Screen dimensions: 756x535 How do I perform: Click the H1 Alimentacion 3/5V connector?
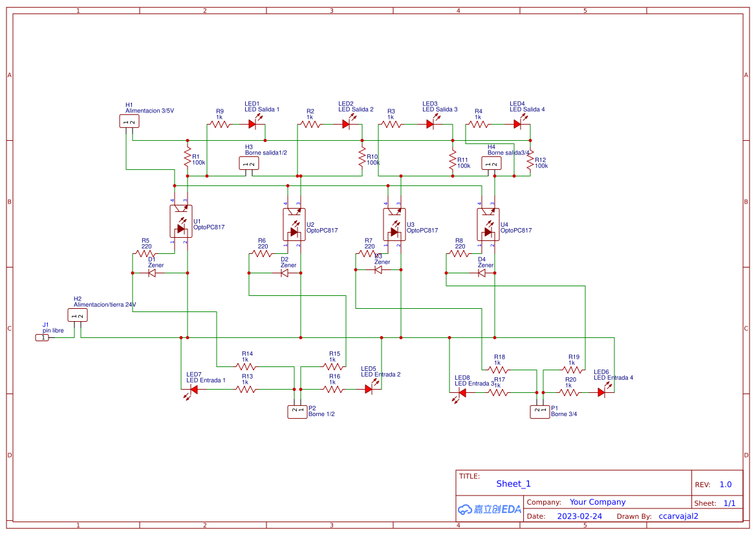129,121
